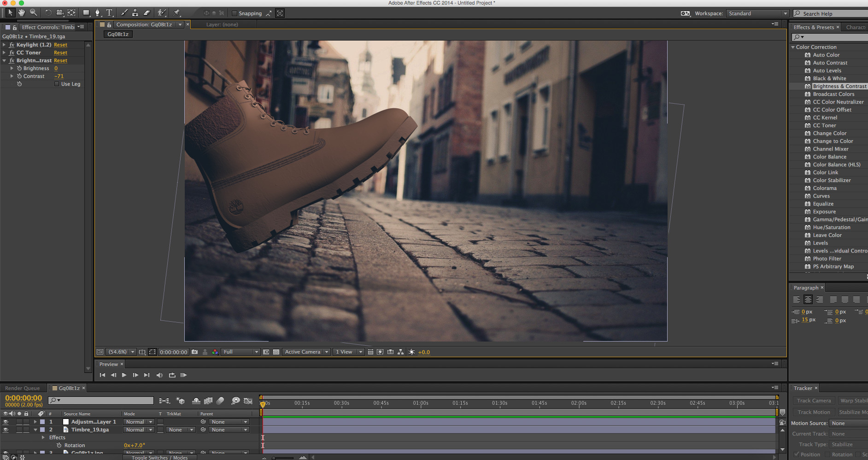
Task: Hide the Adjustment Layer 1 eye toggle
Action: pyautogui.click(x=6, y=422)
